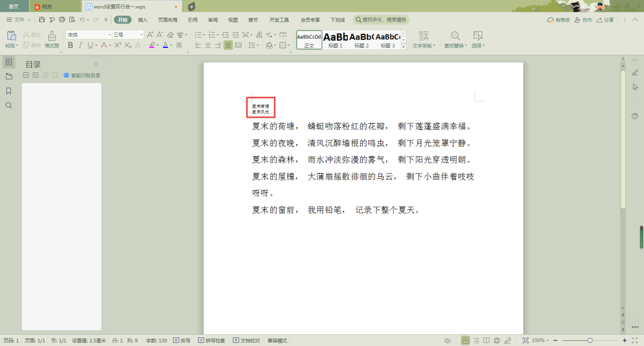This screenshot has height=346, width=644.
Task: Click the search icon in left sidebar
Action: point(9,106)
